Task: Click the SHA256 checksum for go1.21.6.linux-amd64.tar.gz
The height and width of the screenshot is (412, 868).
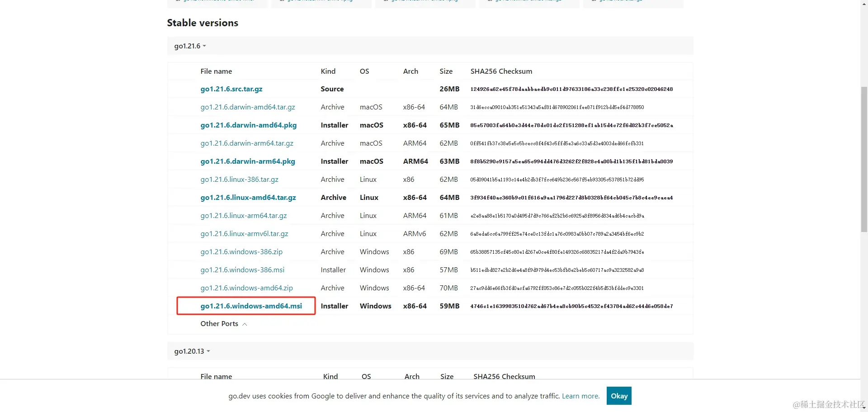Action: [x=571, y=198]
